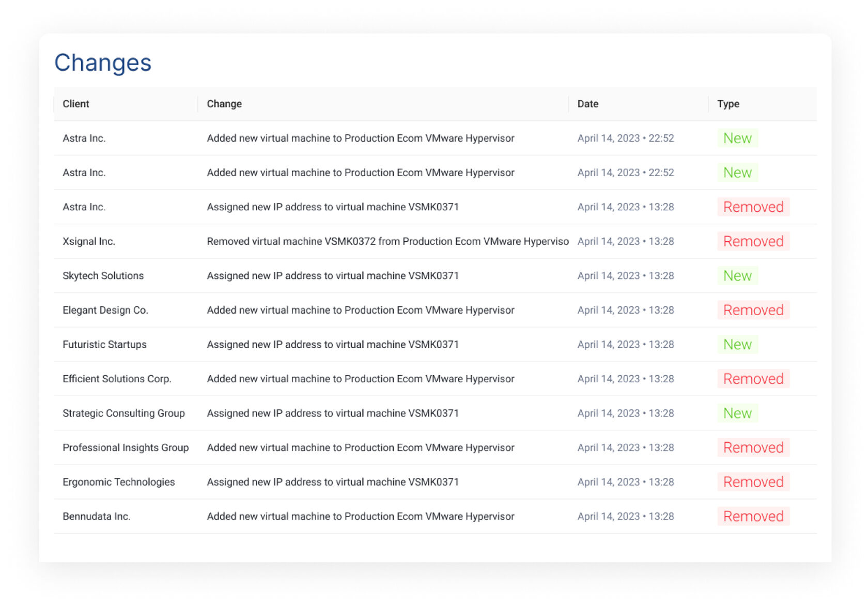Click the Changes page title

coord(103,63)
